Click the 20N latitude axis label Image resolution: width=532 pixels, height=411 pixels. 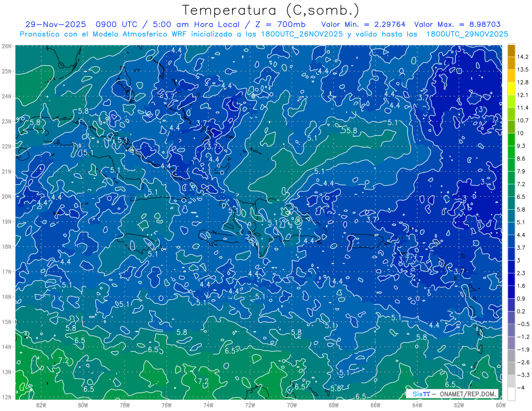7,196
